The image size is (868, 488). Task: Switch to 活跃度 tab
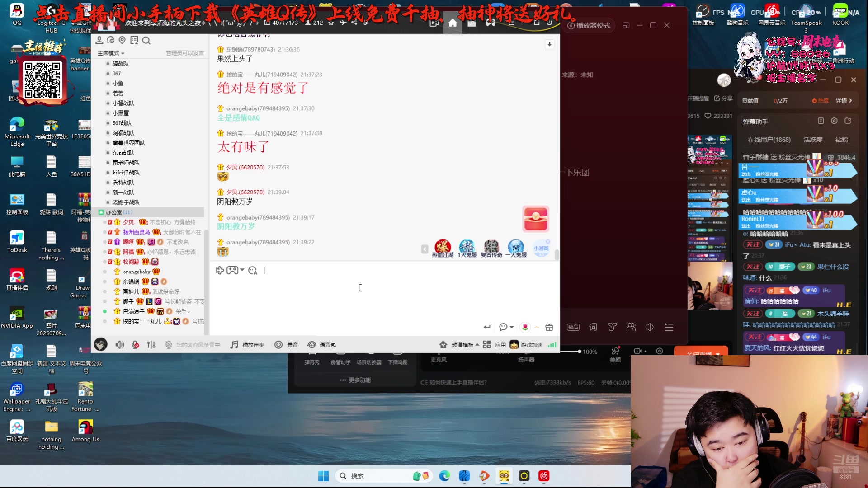[813, 140]
